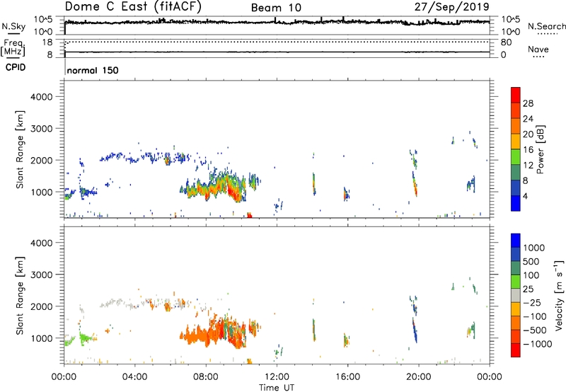Image resolution: width=566 pixels, height=392 pixels.
Task: Click the 'Freq. [MHz]' axis label
Action: pyautogui.click(x=13, y=48)
